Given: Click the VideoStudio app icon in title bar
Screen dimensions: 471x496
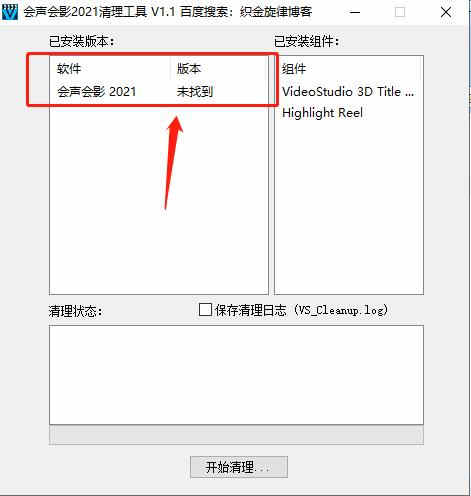Looking at the screenshot, I should click(9, 12).
